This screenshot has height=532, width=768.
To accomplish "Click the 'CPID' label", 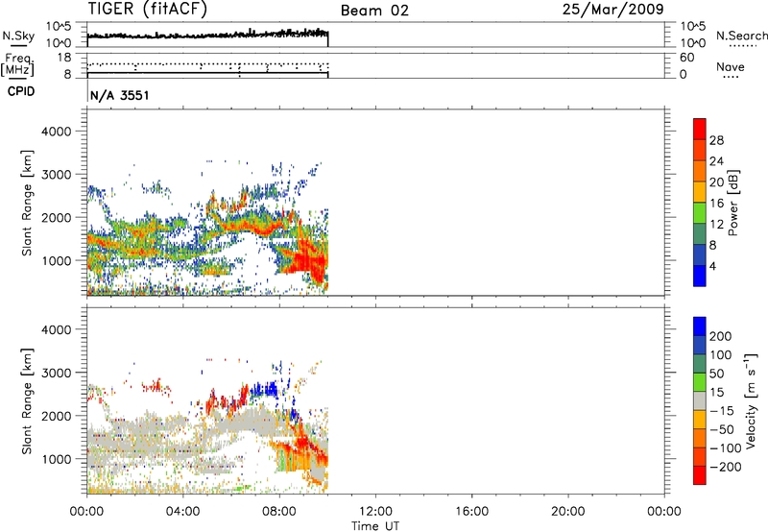I will point(21,91).
